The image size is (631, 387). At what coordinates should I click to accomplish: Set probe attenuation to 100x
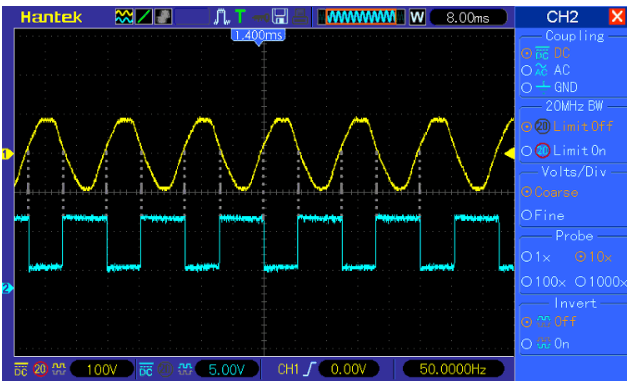click(526, 282)
